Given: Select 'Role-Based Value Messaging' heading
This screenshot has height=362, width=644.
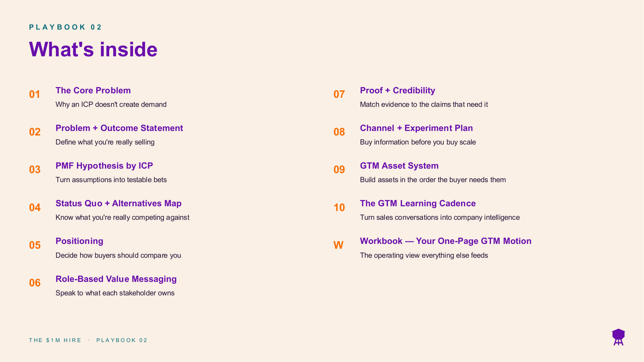Looking at the screenshot, I should [x=116, y=279].
